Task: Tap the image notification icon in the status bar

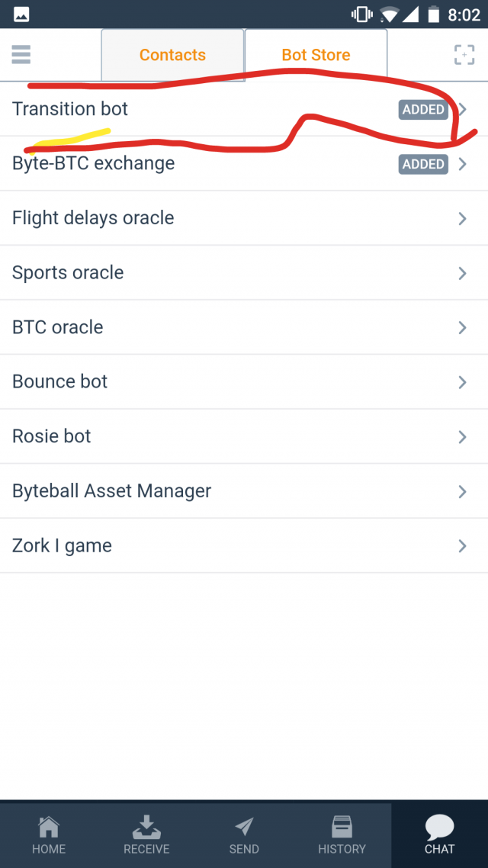Action: coord(21,14)
